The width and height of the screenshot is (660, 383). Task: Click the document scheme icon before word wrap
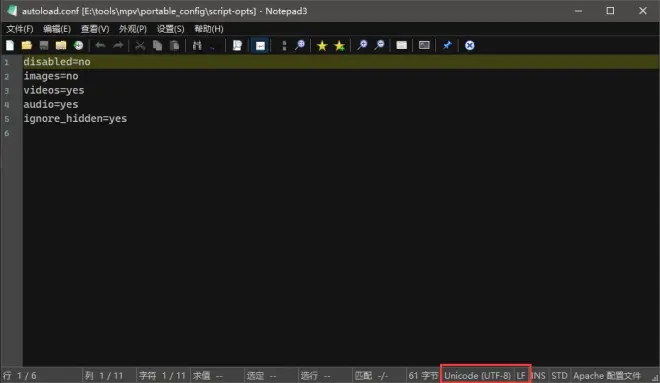pyautogui.click(x=237, y=45)
